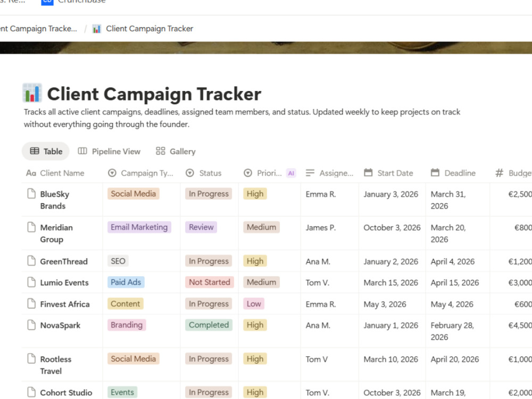This screenshot has width=532, height=399.
Task: Click the page icon for BlueSky Brands
Action: (31, 194)
